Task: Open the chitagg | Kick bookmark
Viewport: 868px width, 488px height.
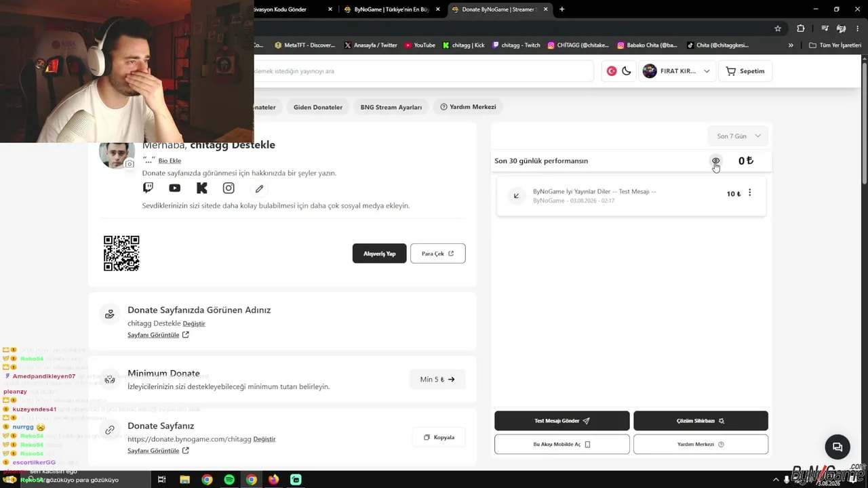Action: coord(464,45)
